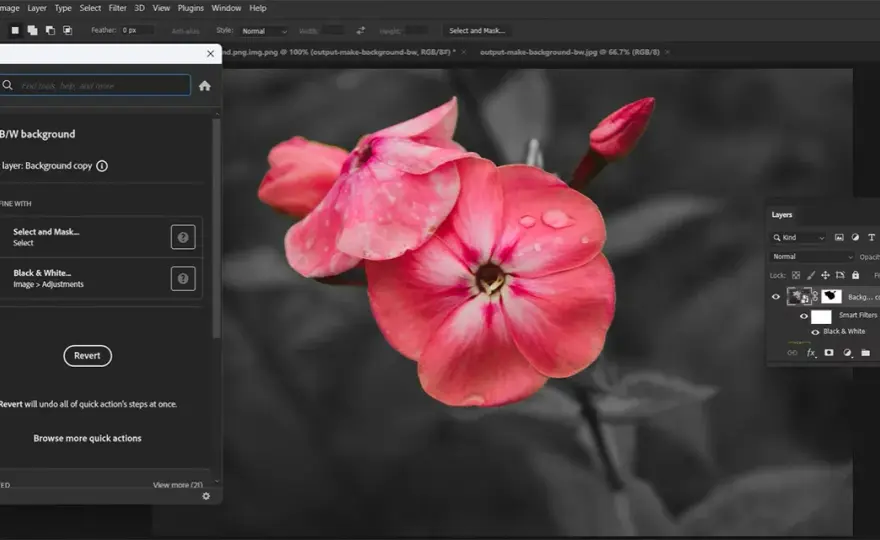Toggle Smart Filters visibility eye
The width and height of the screenshot is (880, 540).
coord(804,316)
